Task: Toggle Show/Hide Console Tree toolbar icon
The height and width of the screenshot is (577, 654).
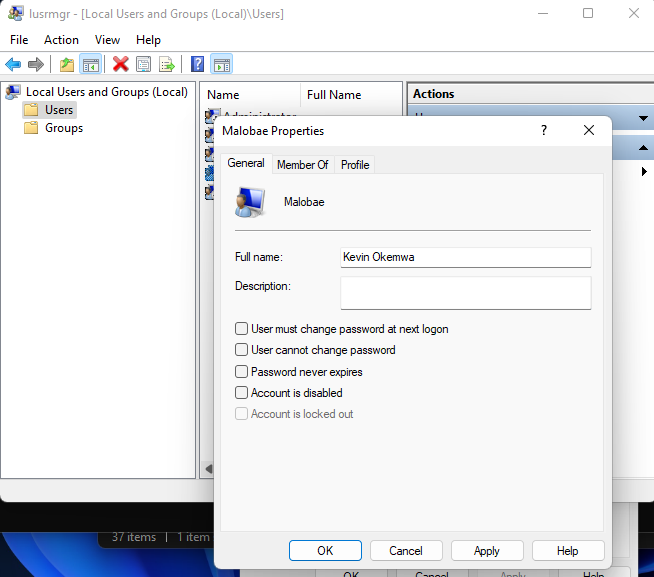Action: [90, 64]
